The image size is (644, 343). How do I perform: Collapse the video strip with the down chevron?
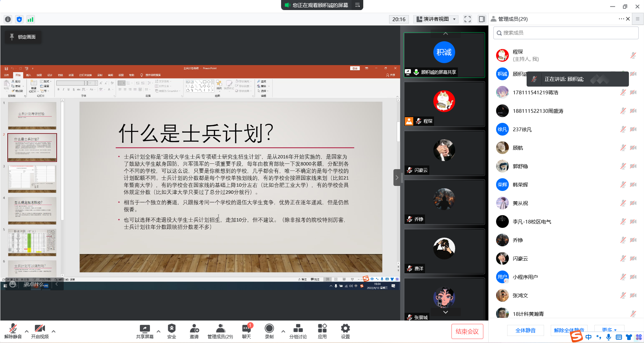[x=445, y=312]
